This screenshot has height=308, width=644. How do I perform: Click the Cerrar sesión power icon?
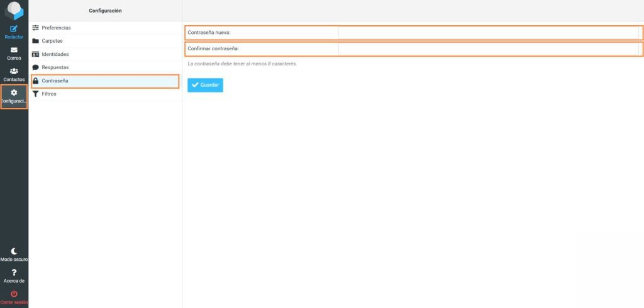14,294
